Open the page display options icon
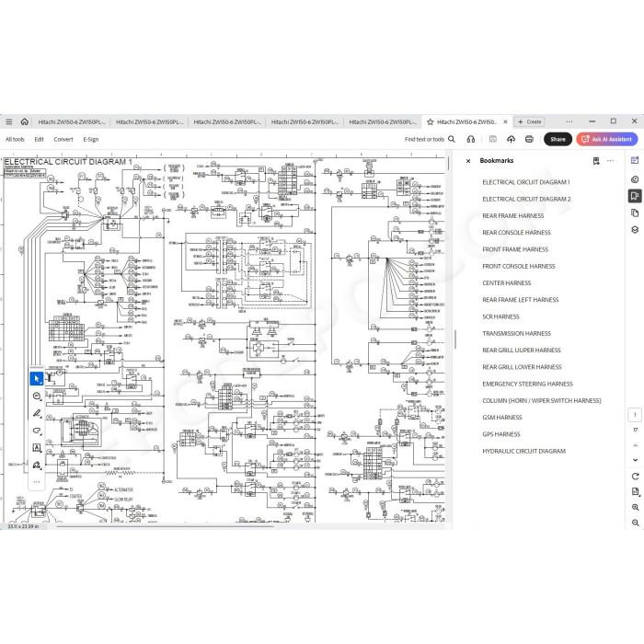 pyautogui.click(x=635, y=491)
